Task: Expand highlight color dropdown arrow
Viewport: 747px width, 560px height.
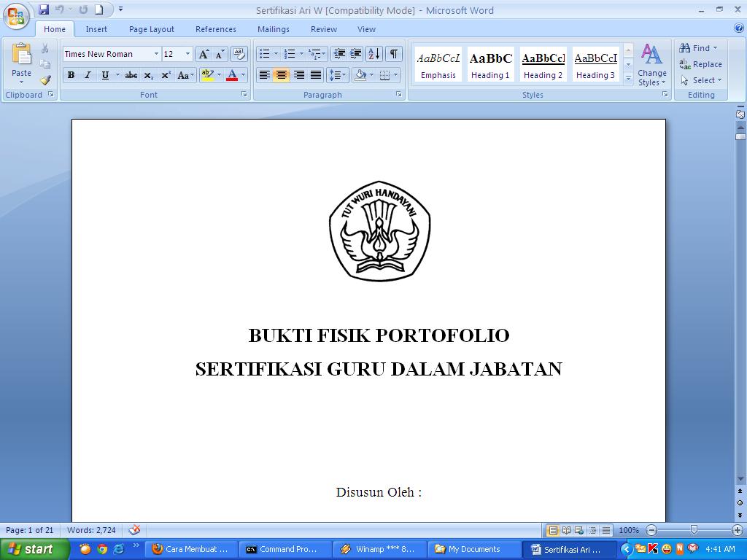Action: 219,75
